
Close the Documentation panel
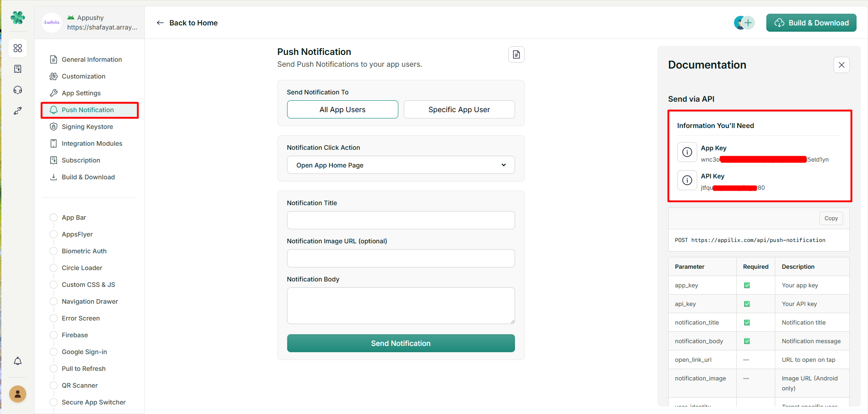pyautogui.click(x=842, y=65)
